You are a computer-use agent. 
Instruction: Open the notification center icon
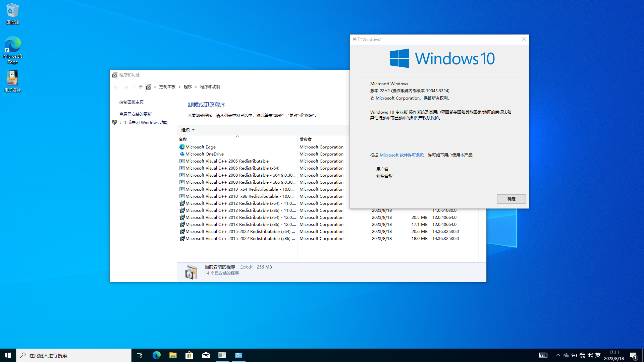[633, 355]
